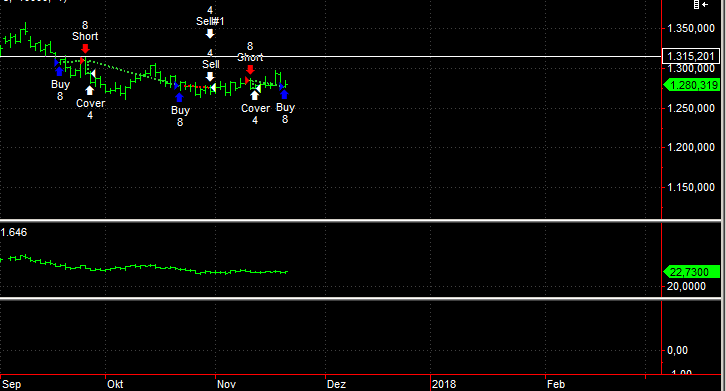
Task: Click the green 22,7300 indicator value tag
Action: 691,272
